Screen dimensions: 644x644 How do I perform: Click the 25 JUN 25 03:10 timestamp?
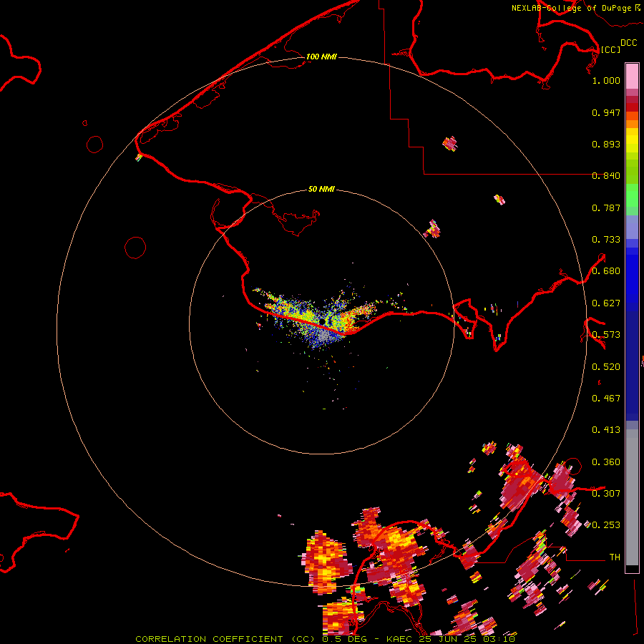click(x=467, y=639)
